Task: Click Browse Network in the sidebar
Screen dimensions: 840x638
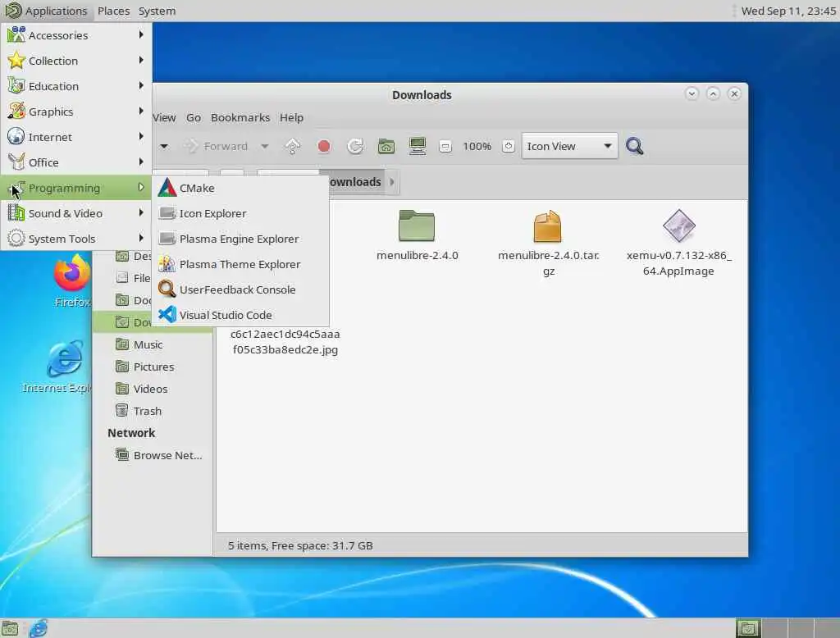Action: point(167,455)
